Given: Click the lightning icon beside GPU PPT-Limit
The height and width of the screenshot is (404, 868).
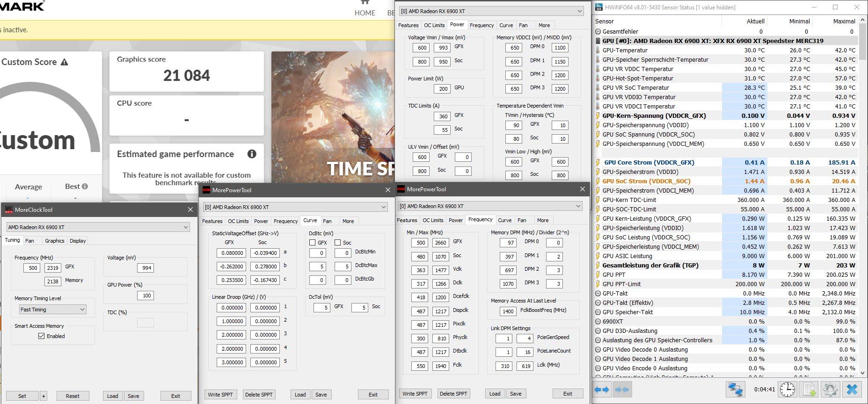Looking at the screenshot, I should click(598, 284).
